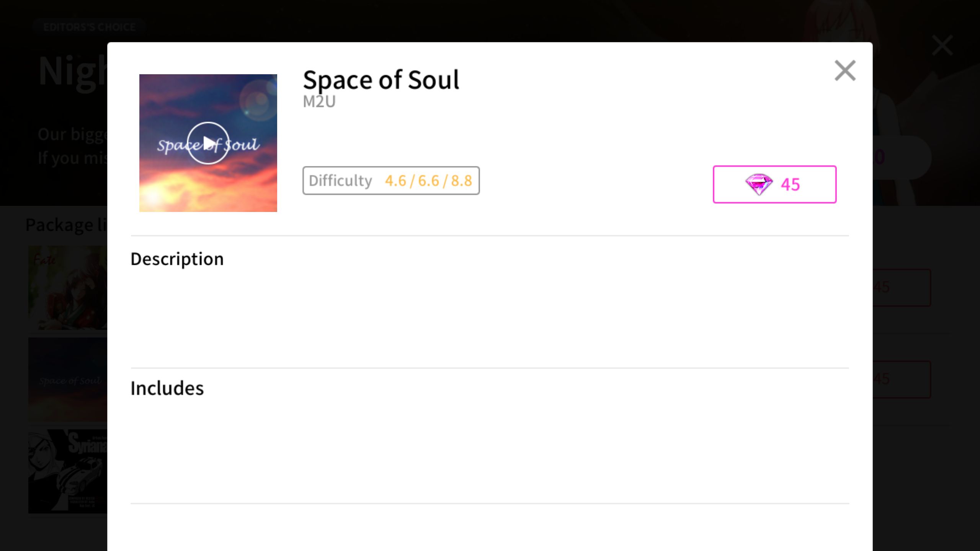Select the Difficulty rating box
The width and height of the screenshot is (980, 551).
coord(391,181)
